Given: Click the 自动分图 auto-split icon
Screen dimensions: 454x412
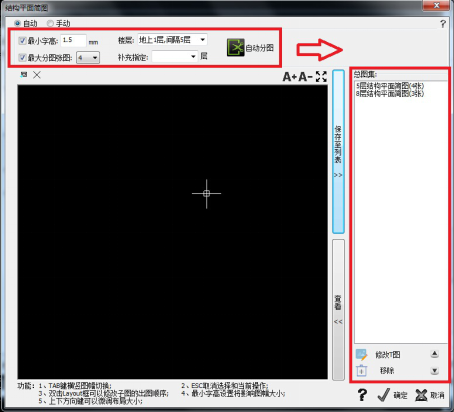Looking at the screenshot, I should [236, 48].
